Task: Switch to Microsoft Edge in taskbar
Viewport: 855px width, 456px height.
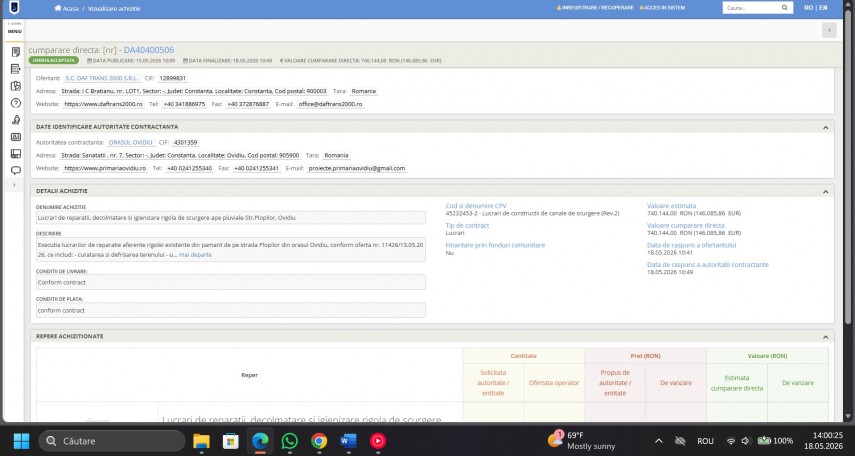Action: pyautogui.click(x=260, y=441)
